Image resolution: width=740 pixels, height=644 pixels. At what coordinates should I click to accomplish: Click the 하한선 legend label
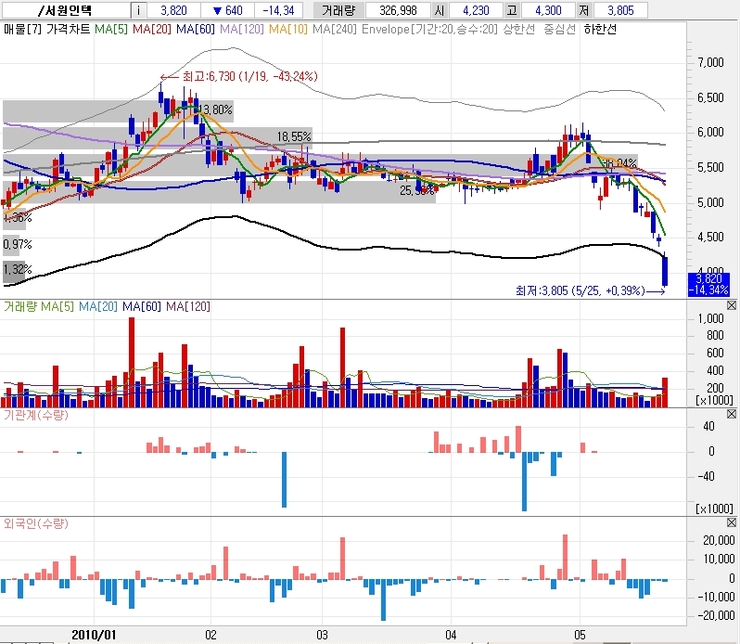tap(600, 29)
